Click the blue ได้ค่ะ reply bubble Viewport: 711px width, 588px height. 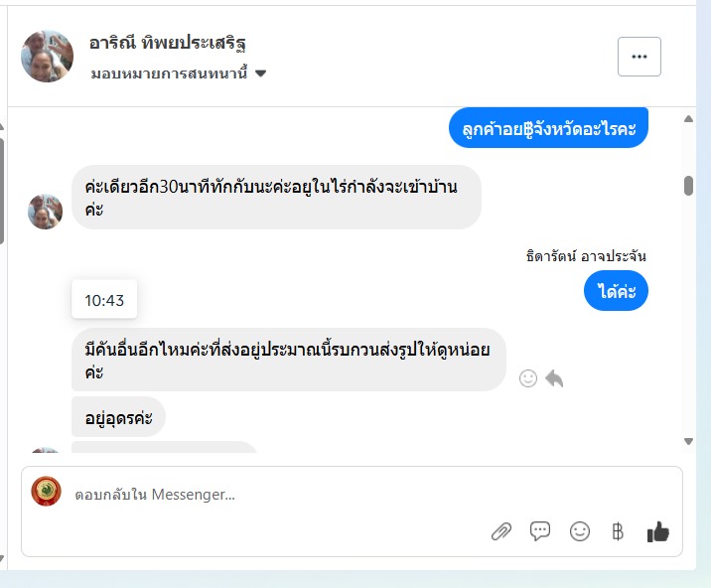[616, 291]
